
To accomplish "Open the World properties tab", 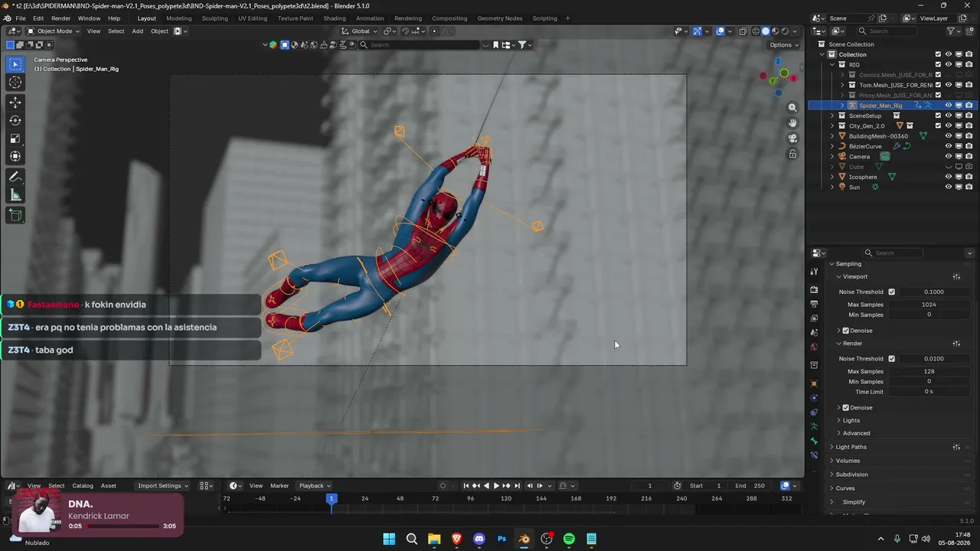I will point(814,347).
